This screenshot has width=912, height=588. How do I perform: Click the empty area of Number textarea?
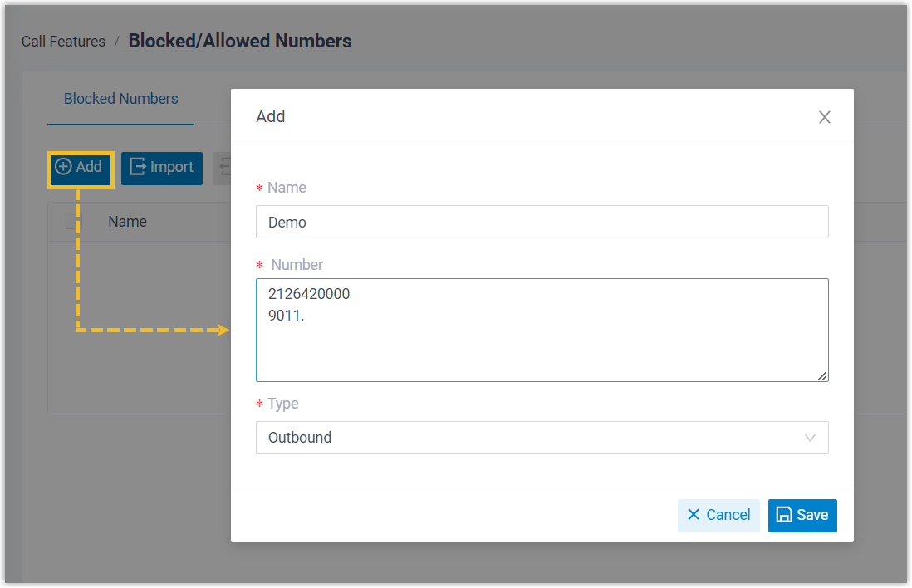click(542, 353)
